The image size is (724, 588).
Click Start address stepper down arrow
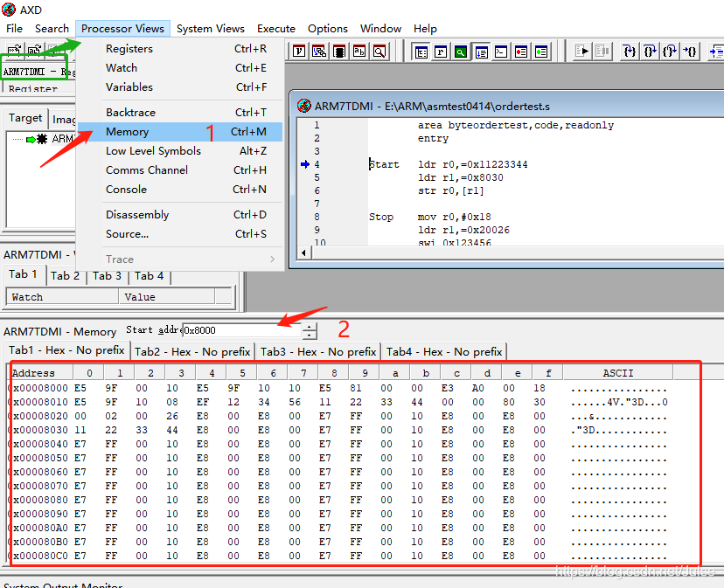[310, 336]
